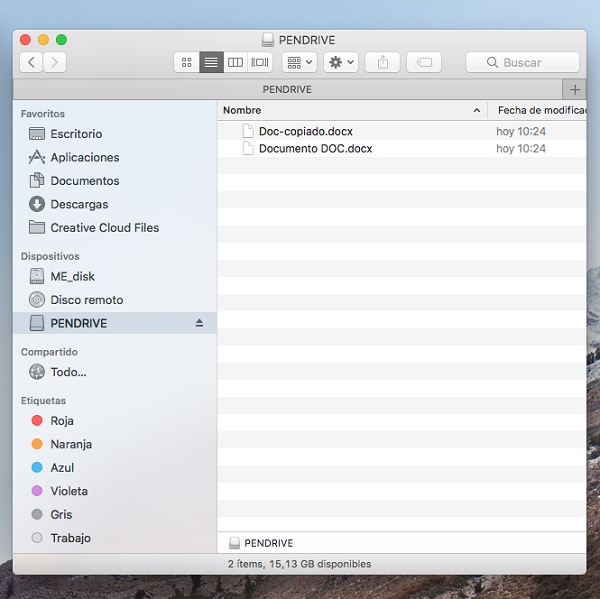Toggle list view mode

(211, 62)
